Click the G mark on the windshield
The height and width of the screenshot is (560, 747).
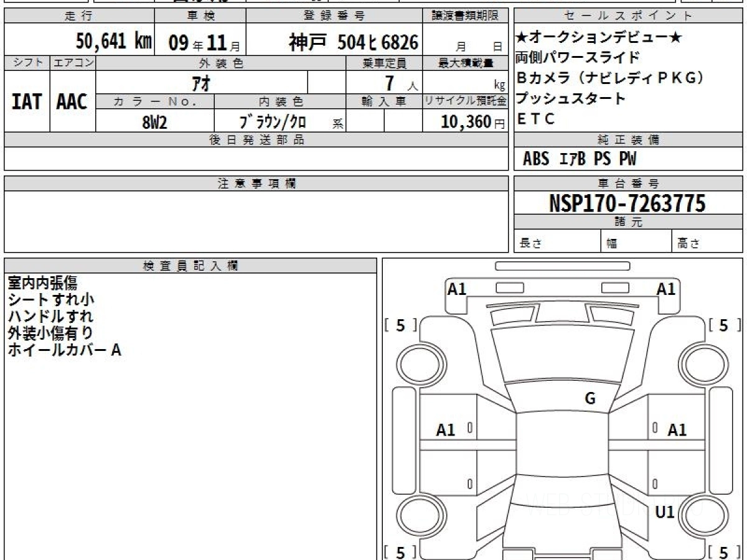point(590,399)
